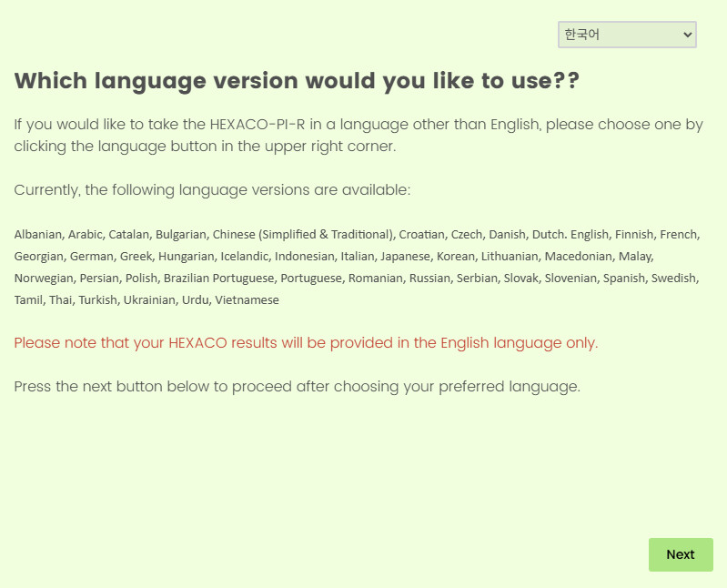Click the sentence beginning 'If you would like to take'
Image resolution: width=727 pixels, height=588 pixels.
(x=358, y=136)
